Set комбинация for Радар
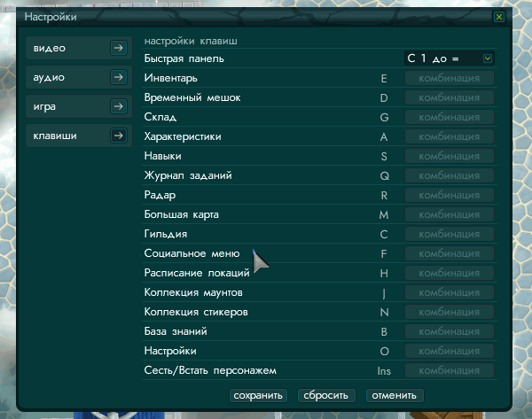This screenshot has width=532, height=419. tap(450, 195)
